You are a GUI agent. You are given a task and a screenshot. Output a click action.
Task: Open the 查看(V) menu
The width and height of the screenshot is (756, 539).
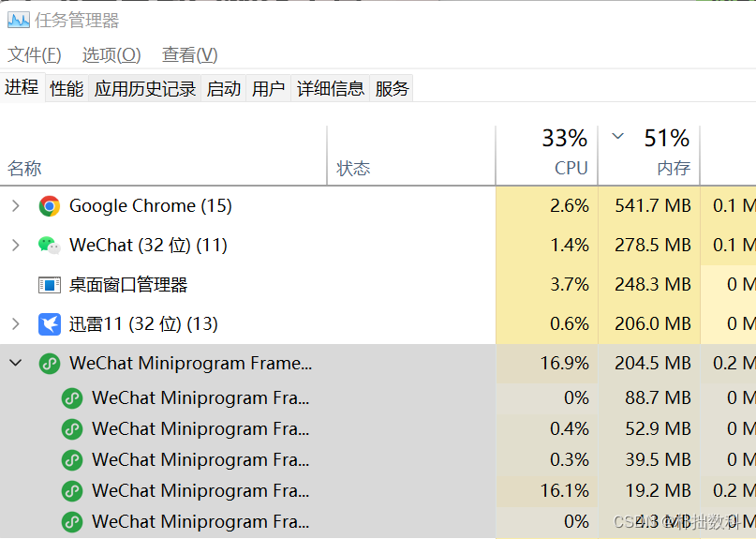(x=189, y=54)
